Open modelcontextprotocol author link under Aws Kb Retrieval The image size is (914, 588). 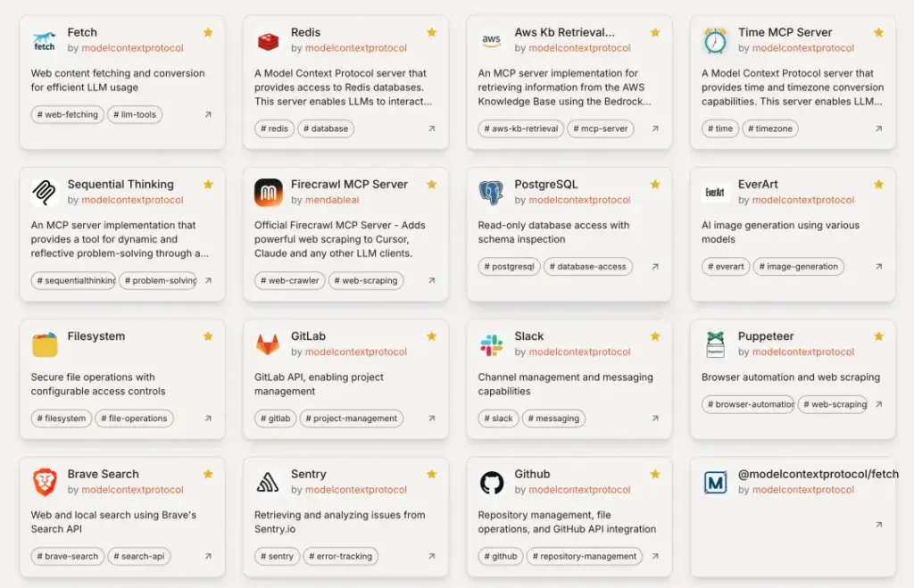[x=579, y=48]
